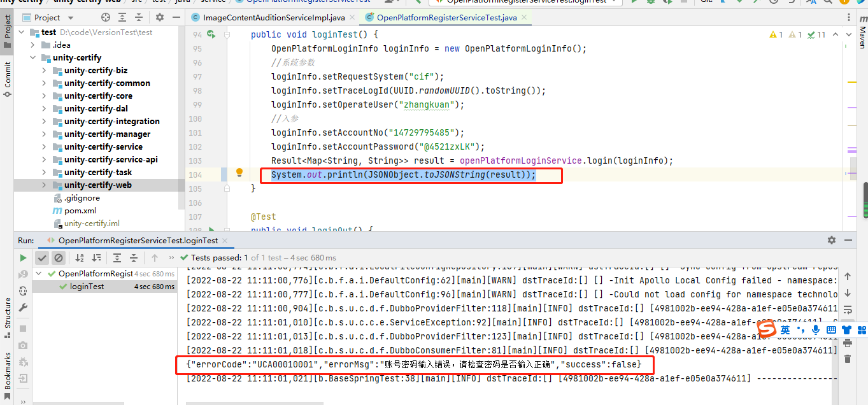The width and height of the screenshot is (868, 405).
Task: Click the exit/import tests icon
Action: [23, 378]
